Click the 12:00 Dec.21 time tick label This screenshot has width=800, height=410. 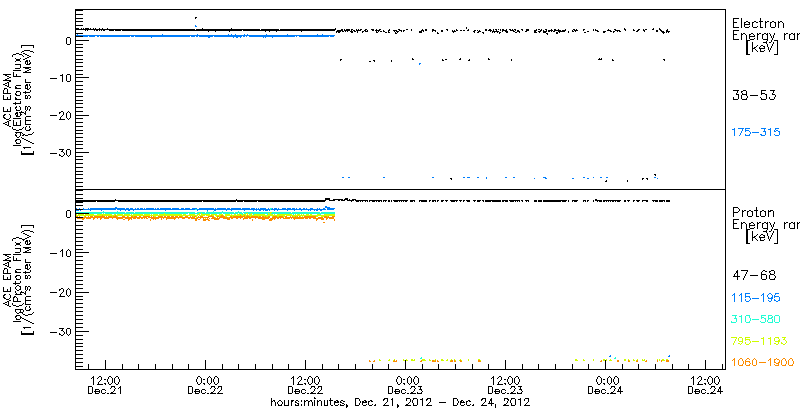[105, 386]
